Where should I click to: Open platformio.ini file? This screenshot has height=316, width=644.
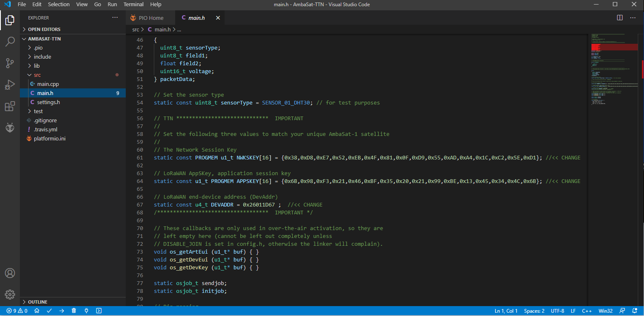pos(73,139)
